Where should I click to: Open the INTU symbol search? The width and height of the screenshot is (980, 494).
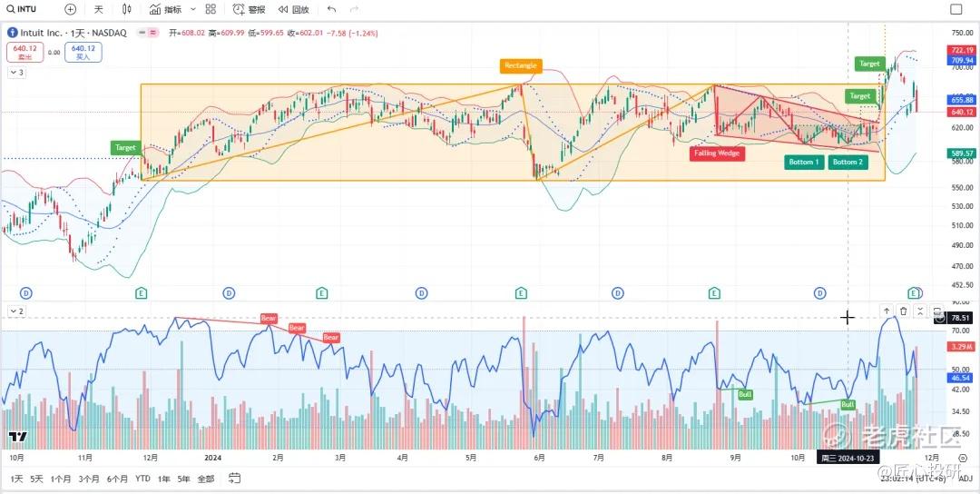coord(22,9)
